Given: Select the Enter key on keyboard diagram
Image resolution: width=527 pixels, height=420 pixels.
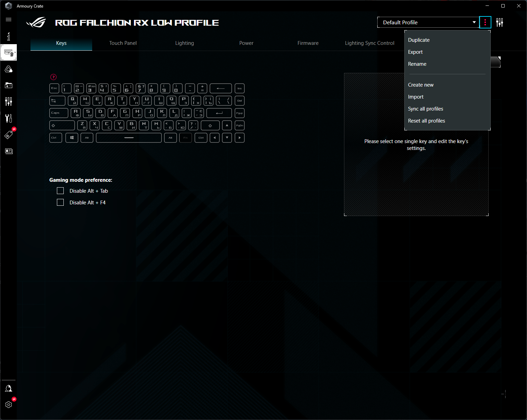Looking at the screenshot, I should [219, 113].
